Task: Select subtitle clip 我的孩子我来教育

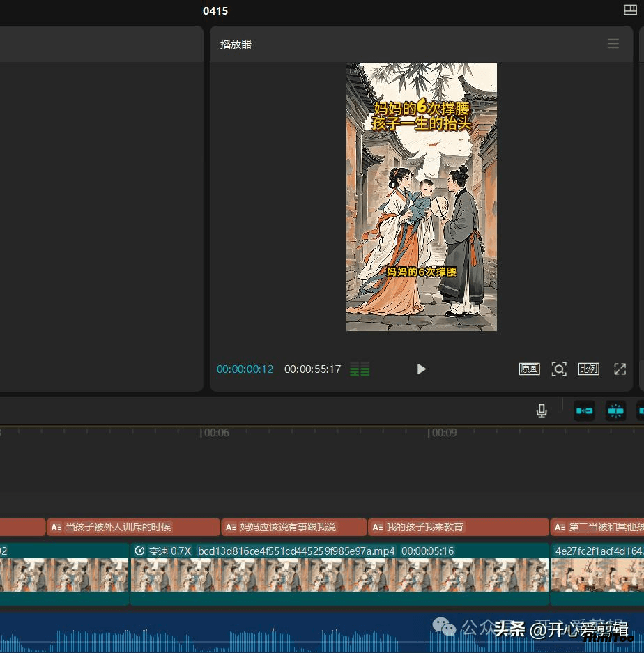Action: 458,527
